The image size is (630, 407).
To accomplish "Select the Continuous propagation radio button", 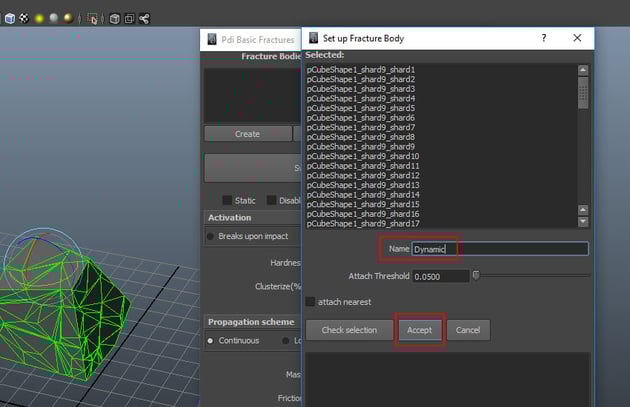I will (210, 341).
